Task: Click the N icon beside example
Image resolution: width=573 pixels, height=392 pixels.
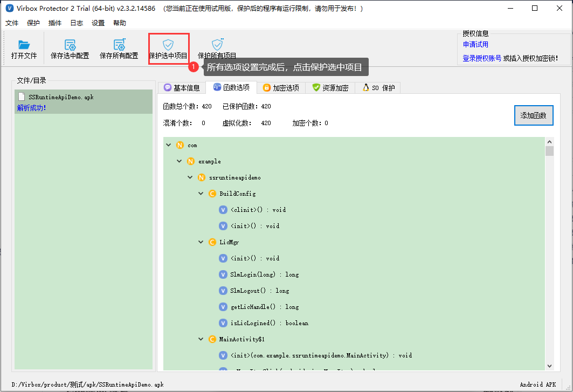Action: (x=190, y=161)
